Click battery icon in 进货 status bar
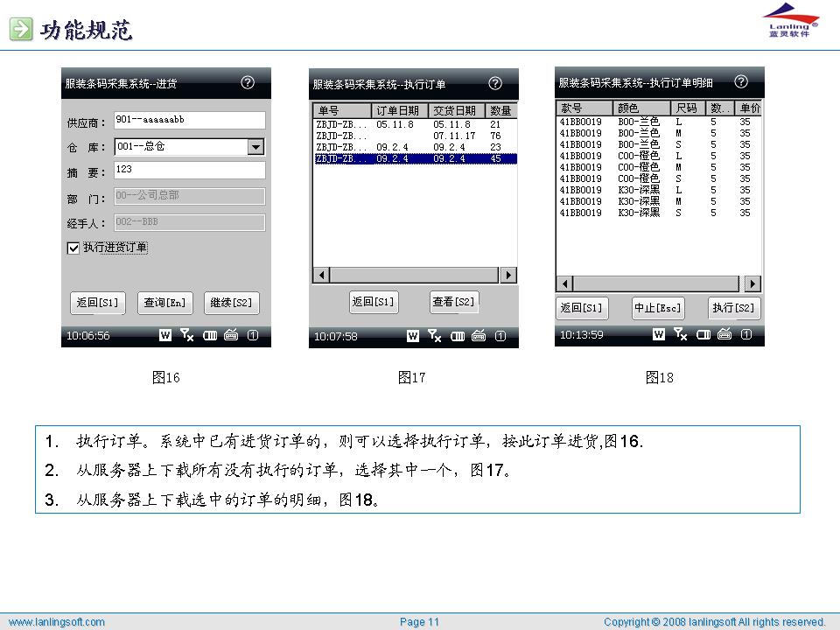Image resolution: width=840 pixels, height=630 pixels. click(209, 335)
